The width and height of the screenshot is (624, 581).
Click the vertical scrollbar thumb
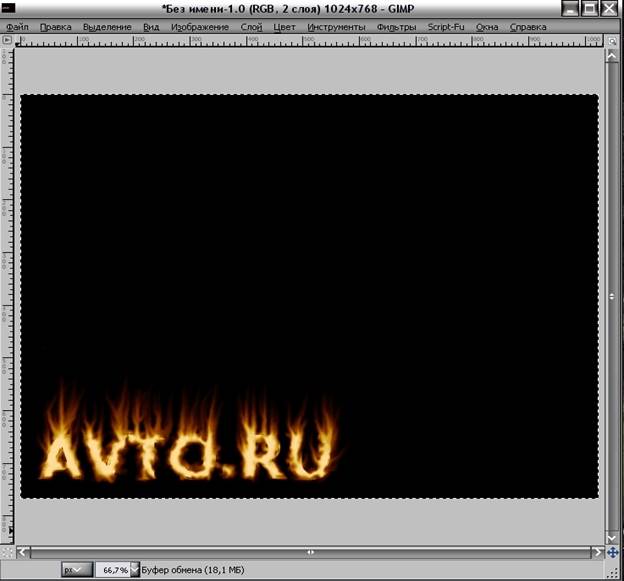(x=612, y=297)
